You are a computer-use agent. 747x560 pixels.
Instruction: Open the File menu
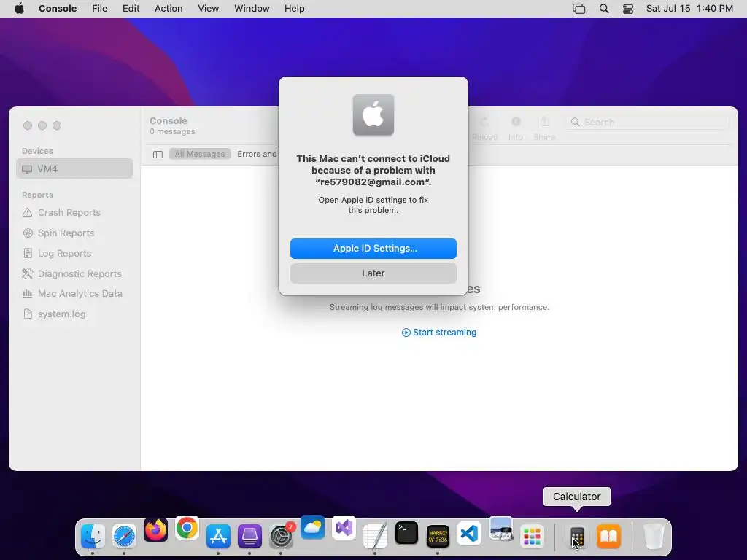click(x=99, y=9)
